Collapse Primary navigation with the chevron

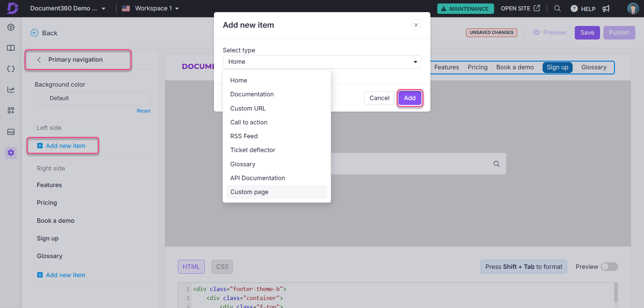coord(39,60)
